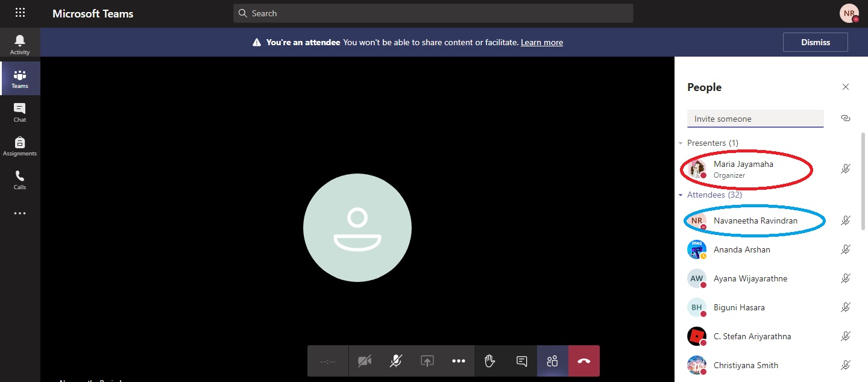The image size is (868, 382).
Task: Click the muted mic icon beside Ananda Arshan
Action: pos(845,249)
